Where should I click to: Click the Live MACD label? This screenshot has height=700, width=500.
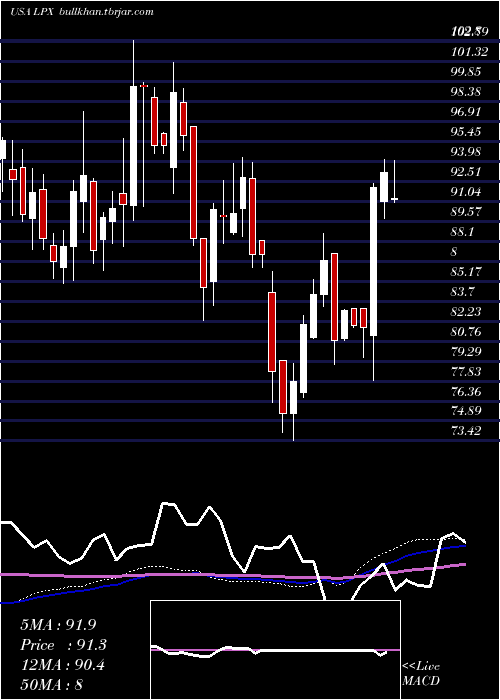pos(421,673)
